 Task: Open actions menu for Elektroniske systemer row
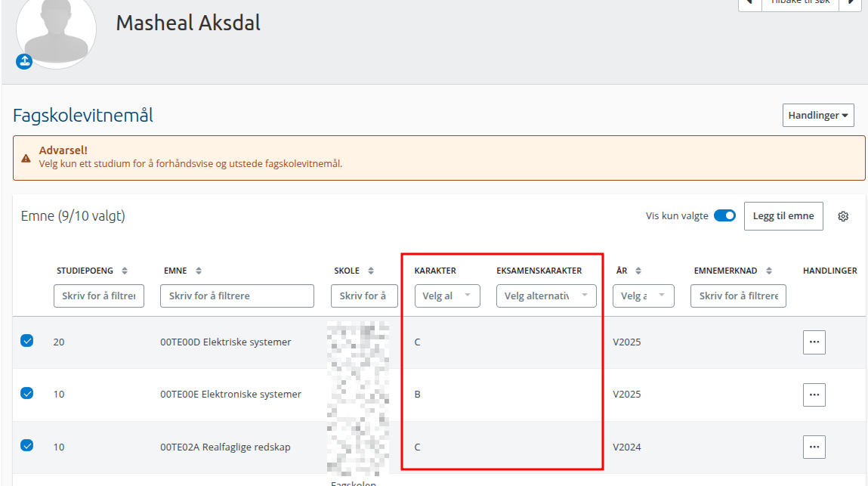point(814,395)
